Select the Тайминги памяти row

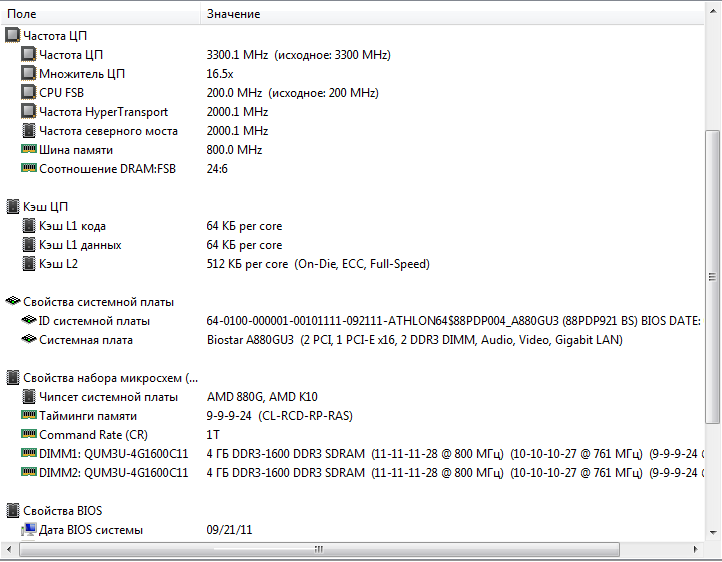click(88, 416)
